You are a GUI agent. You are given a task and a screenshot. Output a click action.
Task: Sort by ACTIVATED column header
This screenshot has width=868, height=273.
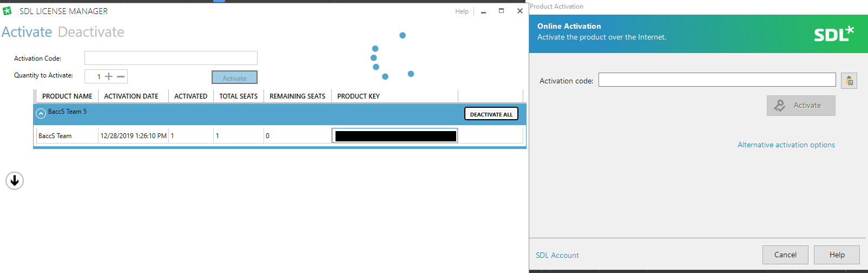coord(190,96)
